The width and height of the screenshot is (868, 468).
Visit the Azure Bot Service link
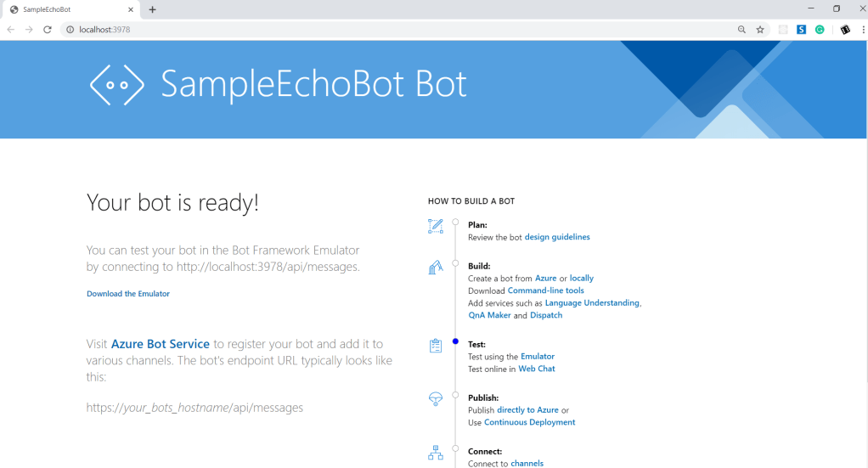160,344
